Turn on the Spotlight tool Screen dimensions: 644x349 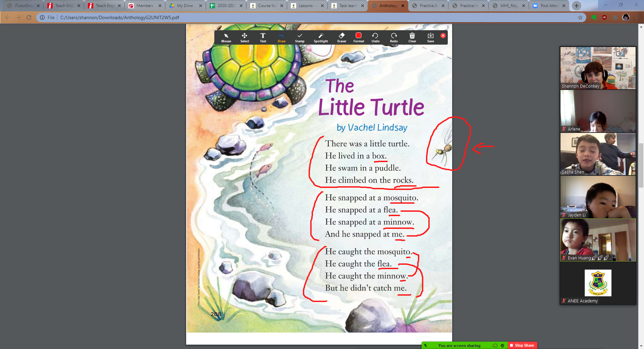(321, 38)
